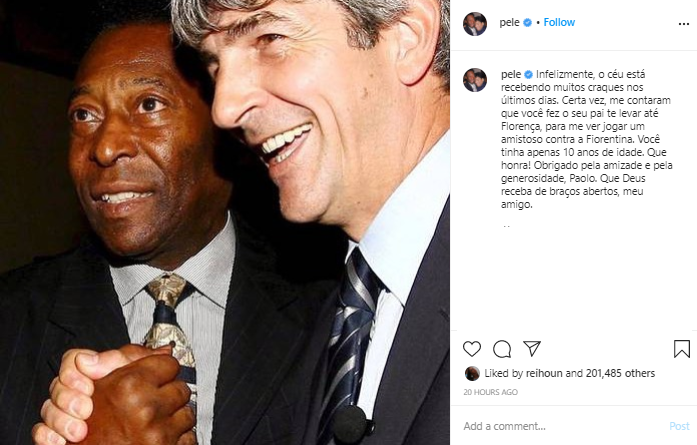Open the pele username in the post header
The image size is (697, 445).
click(510, 20)
